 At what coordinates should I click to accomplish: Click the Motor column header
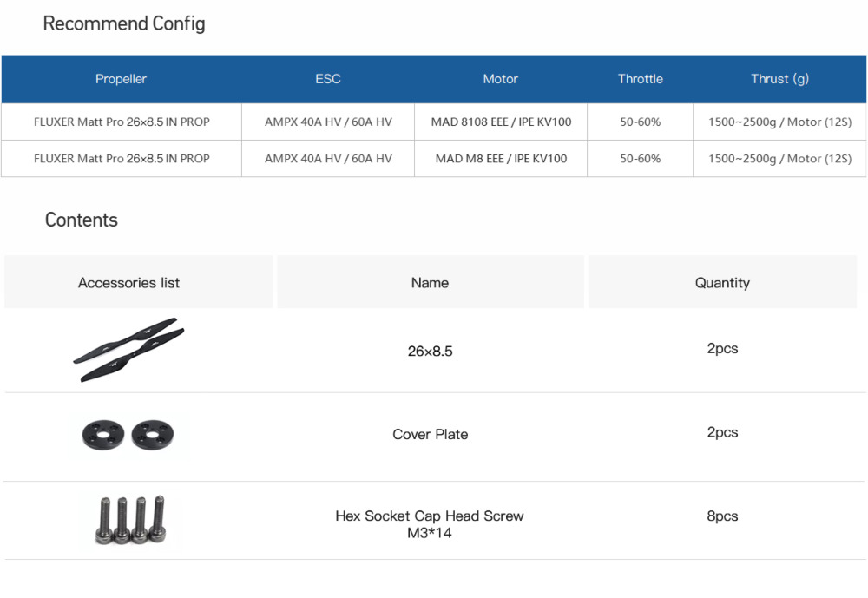pyautogui.click(x=500, y=79)
